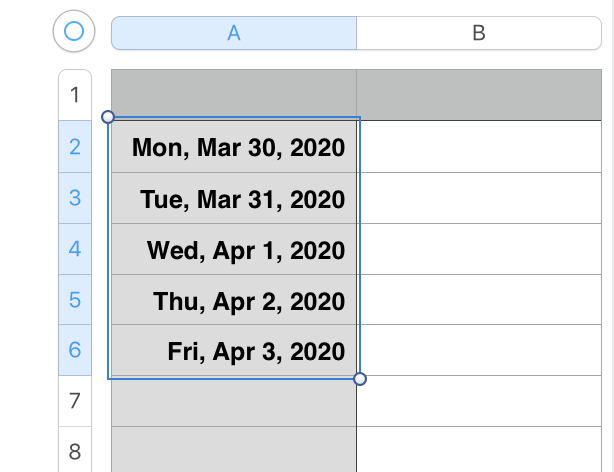Select empty cell A7
Screen dimensions: 614x472
click(x=234, y=402)
